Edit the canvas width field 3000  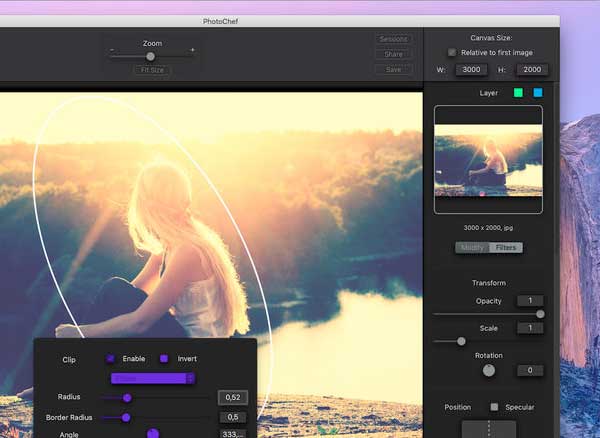click(471, 70)
